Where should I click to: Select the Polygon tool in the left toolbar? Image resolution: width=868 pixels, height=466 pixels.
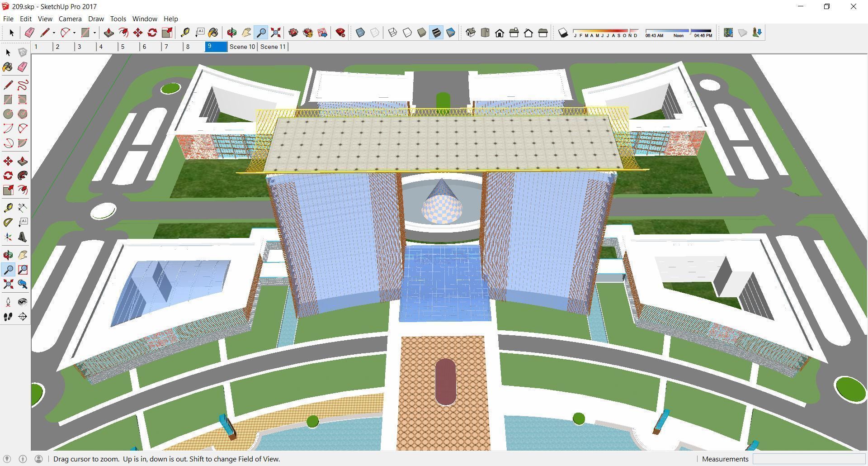click(x=23, y=114)
